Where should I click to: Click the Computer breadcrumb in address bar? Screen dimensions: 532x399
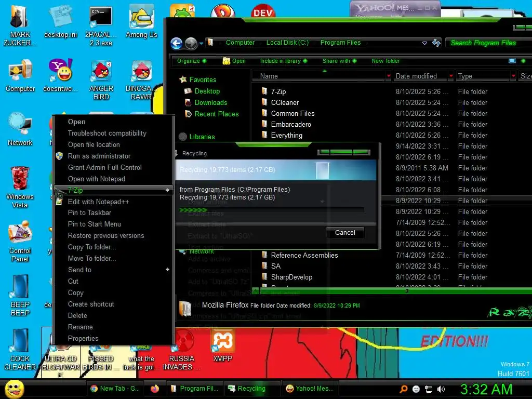pos(240,43)
